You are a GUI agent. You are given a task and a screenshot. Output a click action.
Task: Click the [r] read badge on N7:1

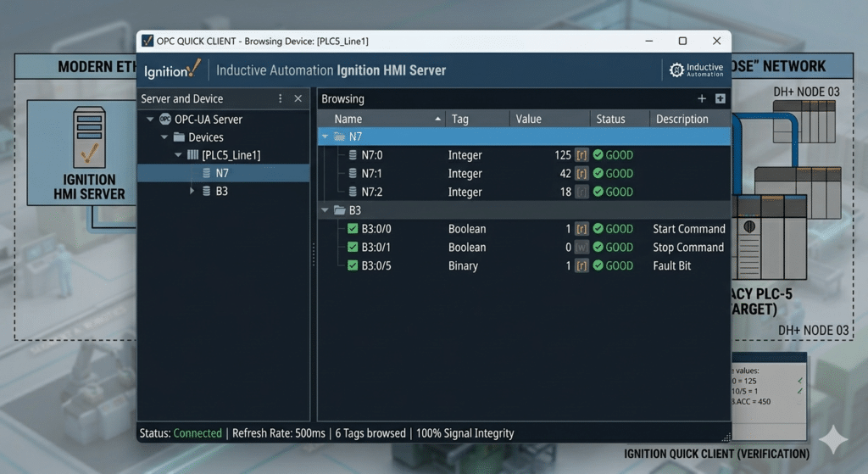click(581, 173)
